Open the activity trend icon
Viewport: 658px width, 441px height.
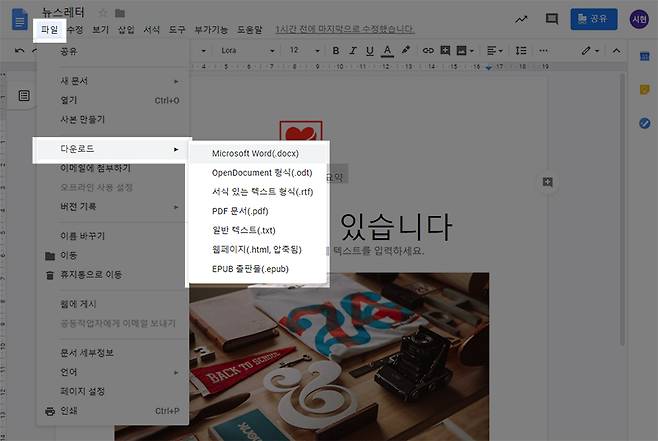coord(521,19)
